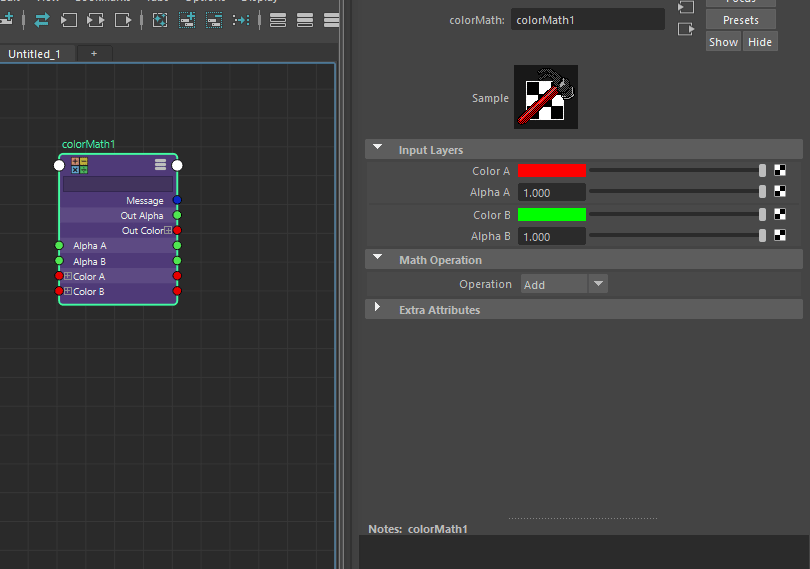This screenshot has height=569, width=810.
Task: Expand Color A plug on colorMath1 node
Action: coord(68,276)
